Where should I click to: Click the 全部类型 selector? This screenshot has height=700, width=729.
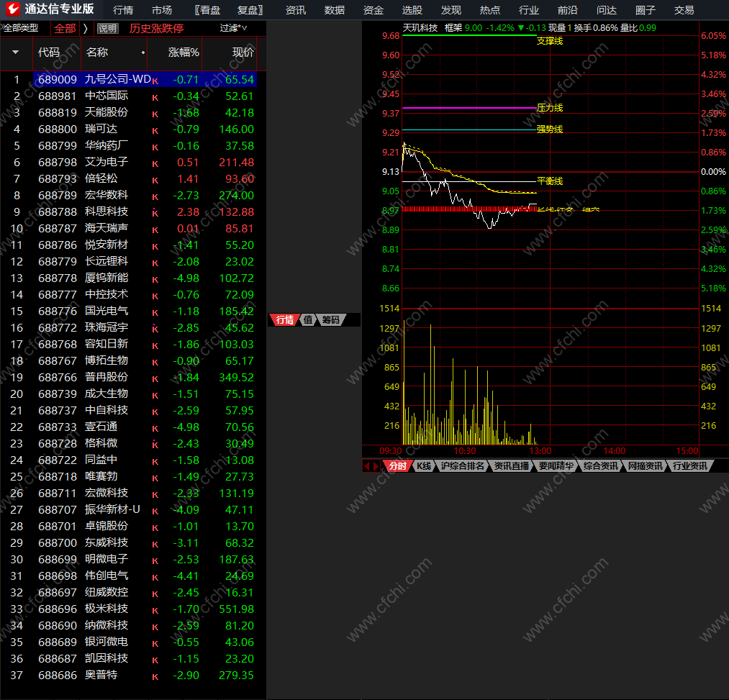point(20,28)
